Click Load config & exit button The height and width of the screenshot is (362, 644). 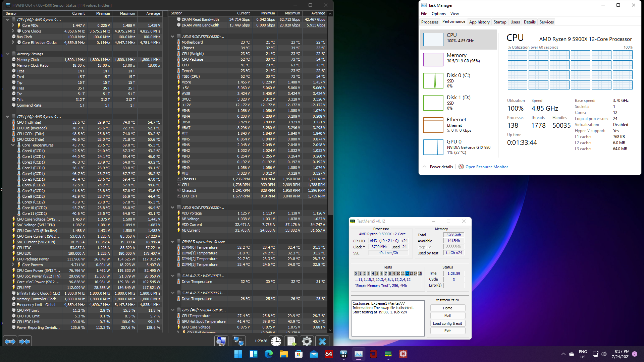(x=447, y=323)
